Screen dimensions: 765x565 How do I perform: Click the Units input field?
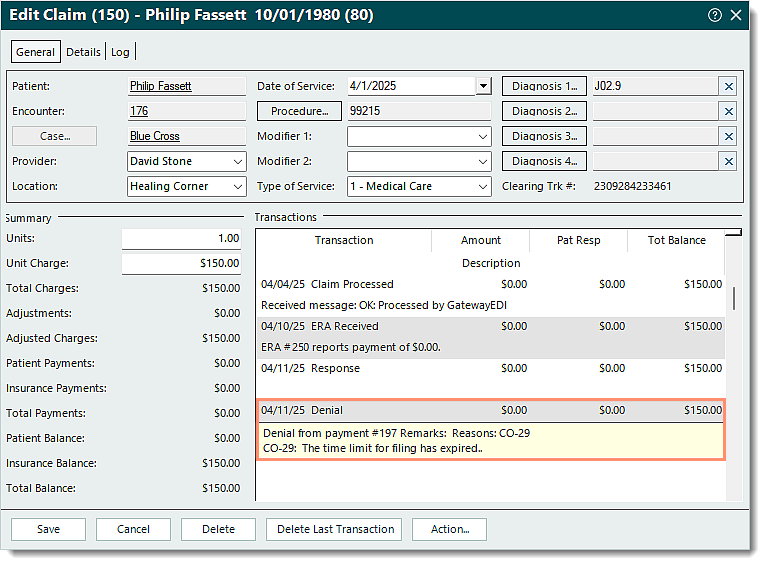point(181,239)
